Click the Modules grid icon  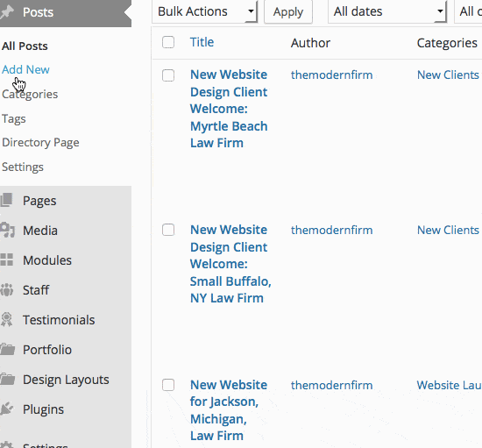(x=6, y=260)
